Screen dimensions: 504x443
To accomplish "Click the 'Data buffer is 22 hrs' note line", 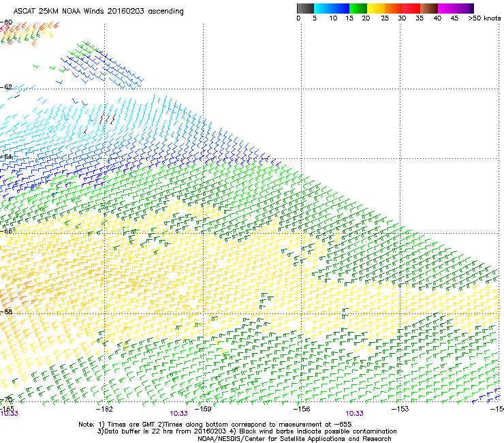I will (247, 431).
